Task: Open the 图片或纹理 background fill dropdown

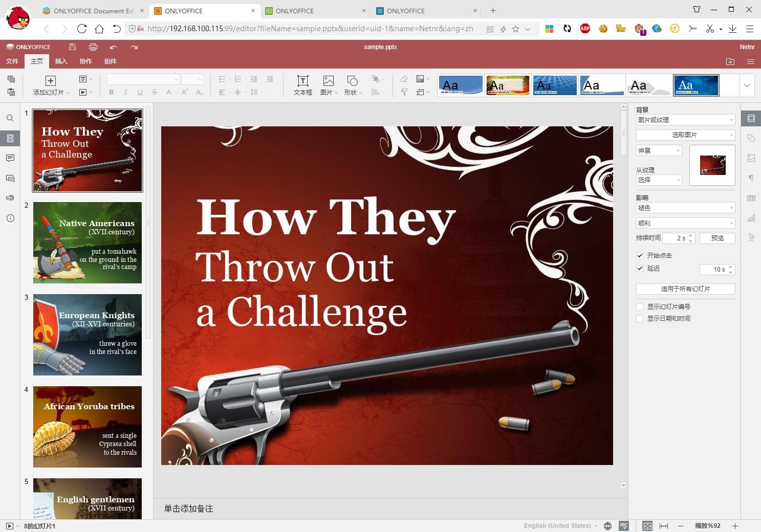Action: click(685, 120)
